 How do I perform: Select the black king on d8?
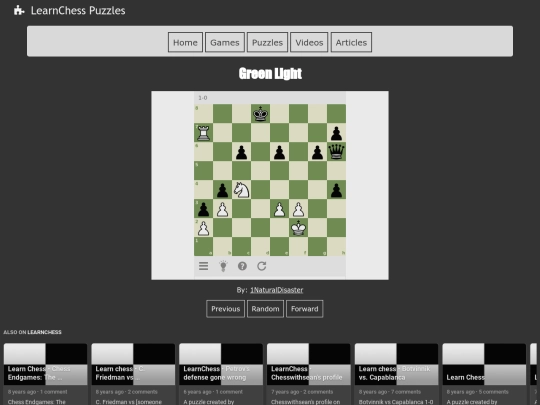[x=260, y=114]
